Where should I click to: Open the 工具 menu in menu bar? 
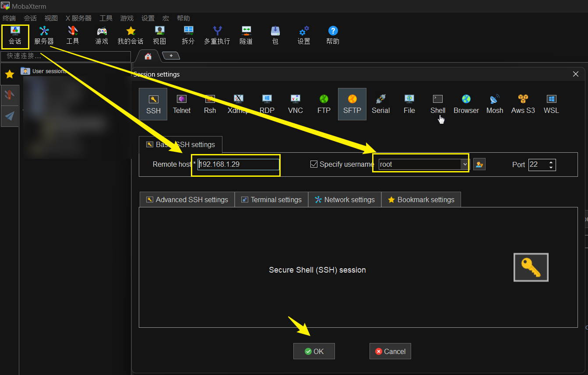106,18
